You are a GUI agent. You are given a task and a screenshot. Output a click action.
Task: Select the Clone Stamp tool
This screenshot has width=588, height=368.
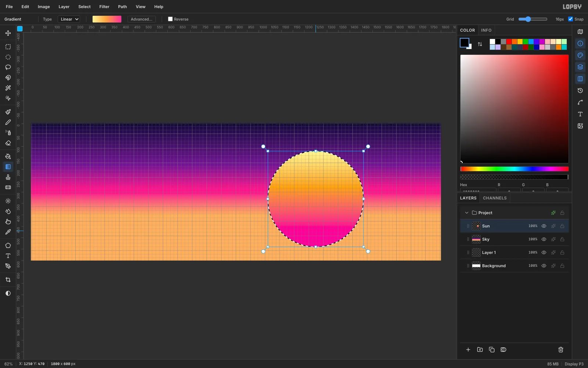pyautogui.click(x=8, y=177)
